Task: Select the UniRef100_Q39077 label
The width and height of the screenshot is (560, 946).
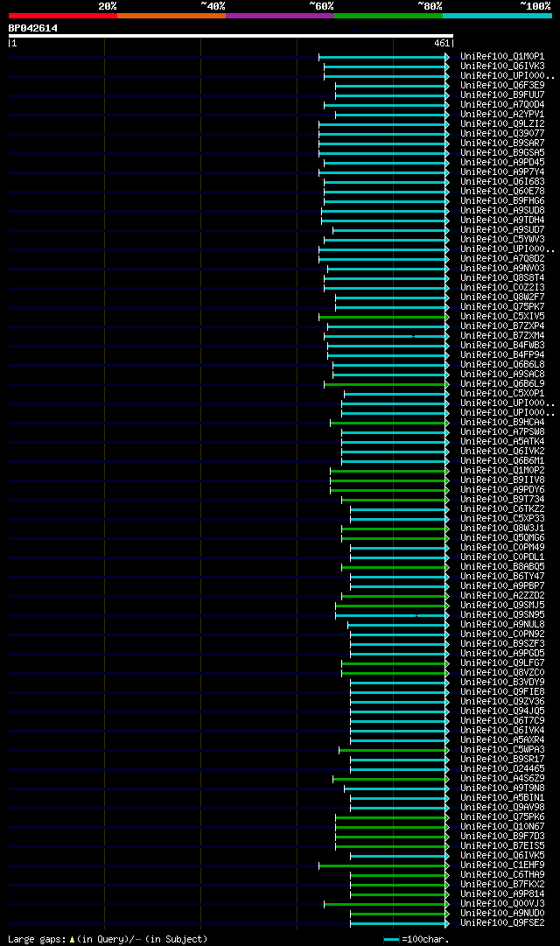Action: click(x=502, y=134)
